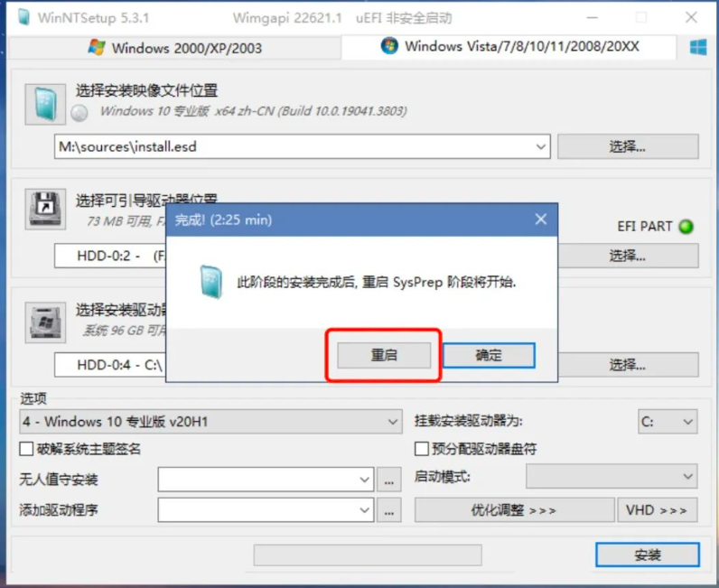719x588 pixels.
Task: Click 确定 to confirm completion dialog
Action: tap(489, 355)
